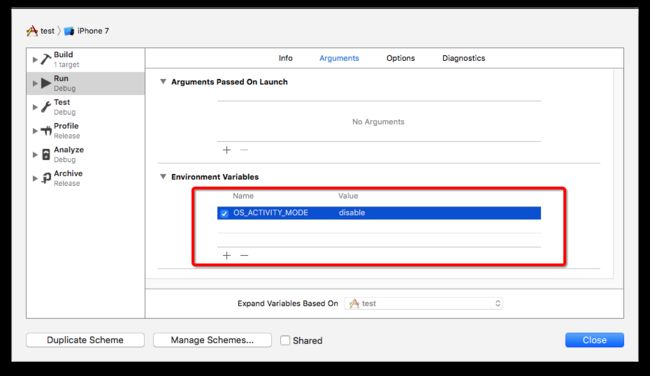Remove the selected environment variable with minus
Viewport: 650px width, 376px height.
tap(244, 255)
